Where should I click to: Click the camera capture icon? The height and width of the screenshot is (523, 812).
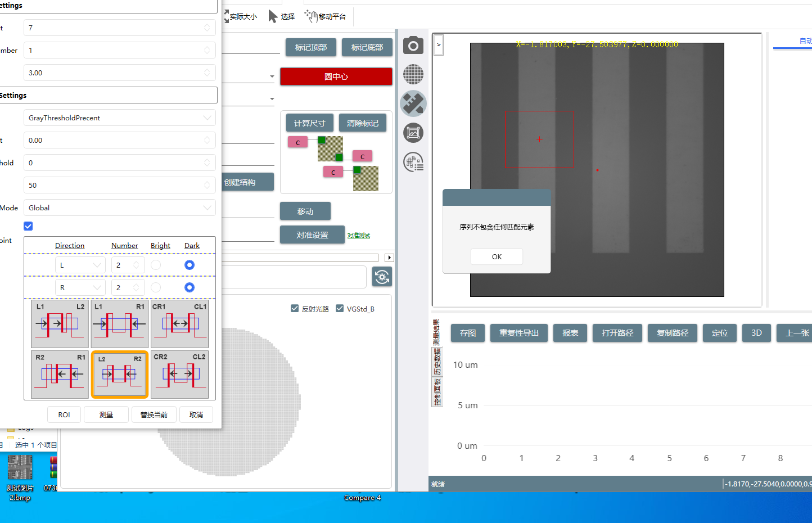pyautogui.click(x=413, y=45)
